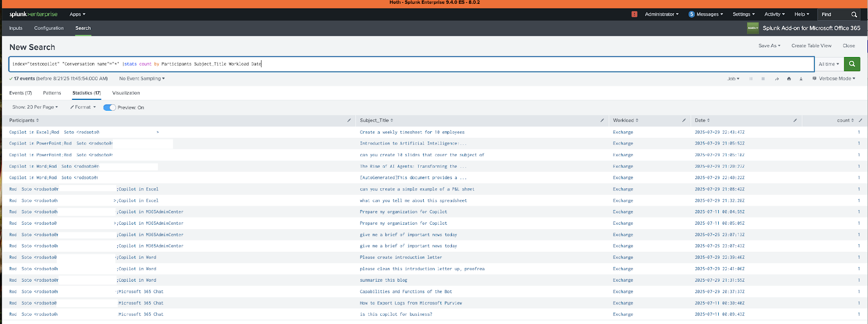This screenshot has width=868, height=324.
Task: Open the Format options dropdown
Action: coord(83,107)
